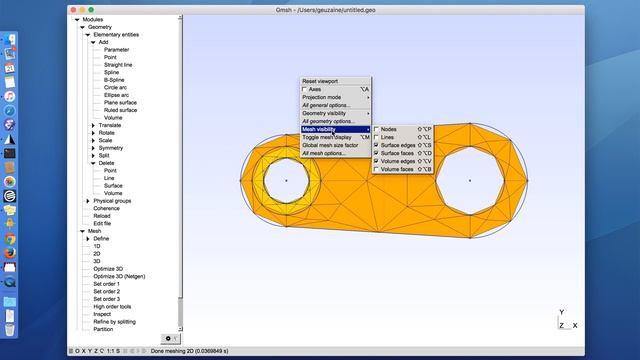
Task: Click Refine by splitting
Action: click(x=114, y=322)
